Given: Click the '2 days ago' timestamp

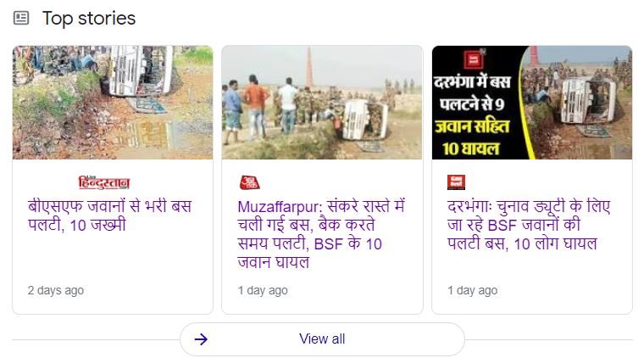Looking at the screenshot, I should tap(56, 290).
